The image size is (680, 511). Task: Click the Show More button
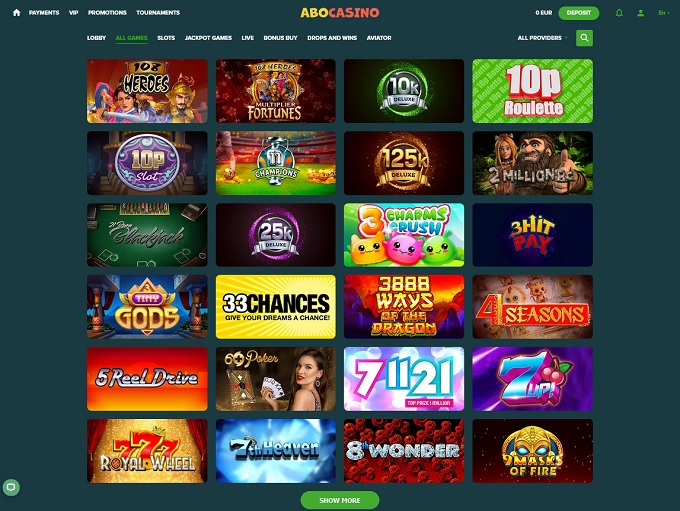click(x=340, y=500)
